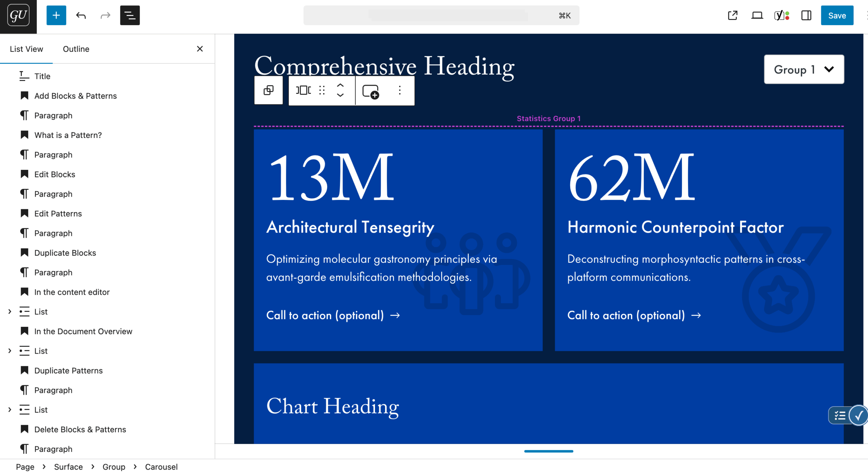Move the block down
Image resolution: width=868 pixels, height=474 pixels.
[340, 95]
